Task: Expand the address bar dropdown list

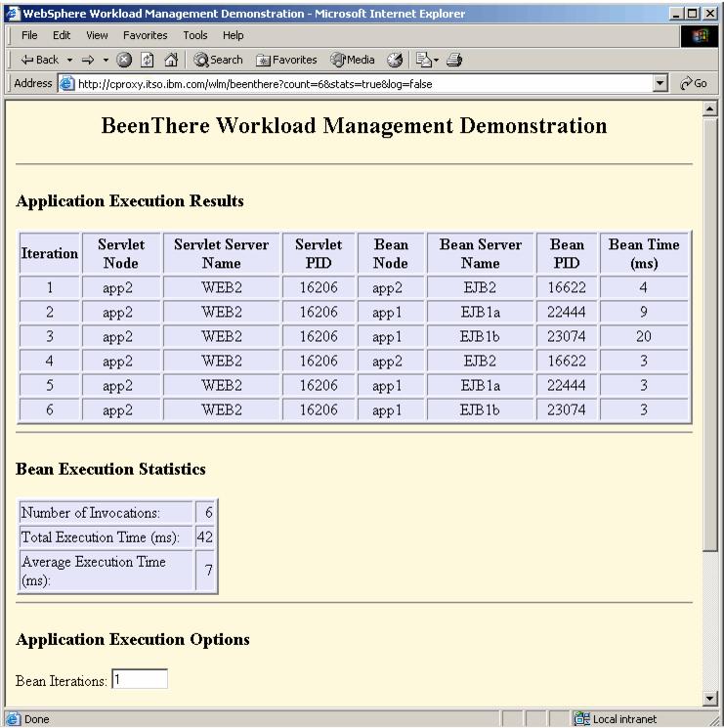Action: pyautogui.click(x=660, y=84)
